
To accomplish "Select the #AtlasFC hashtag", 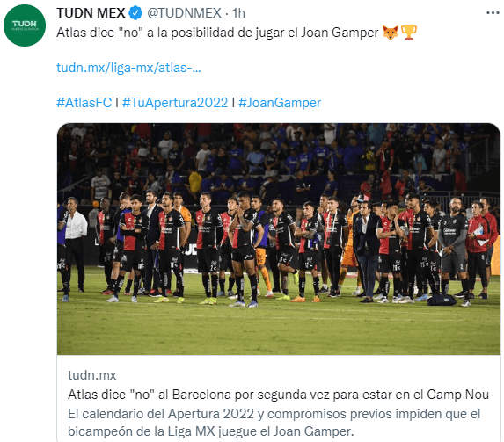I will point(84,103).
